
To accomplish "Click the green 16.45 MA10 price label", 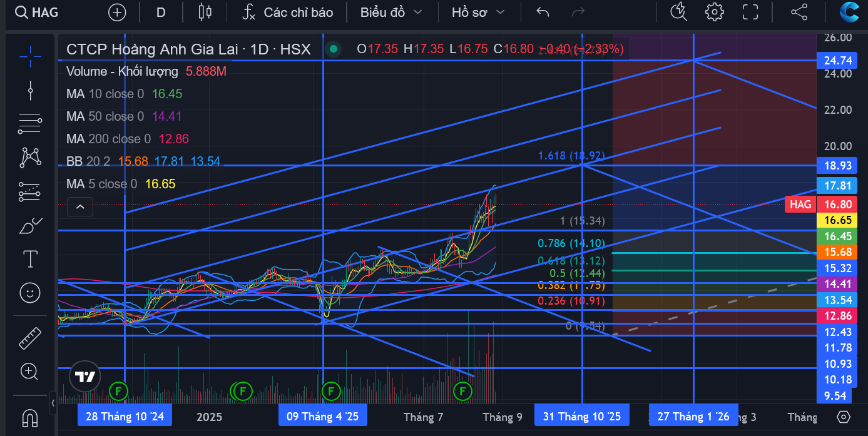I will point(837,236).
